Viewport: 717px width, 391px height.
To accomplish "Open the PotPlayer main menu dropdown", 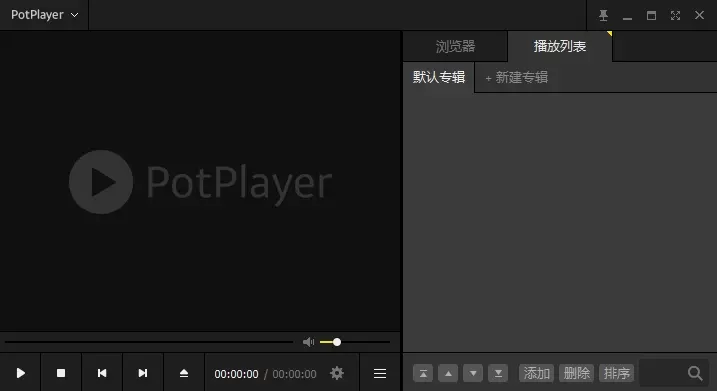I will (44, 15).
